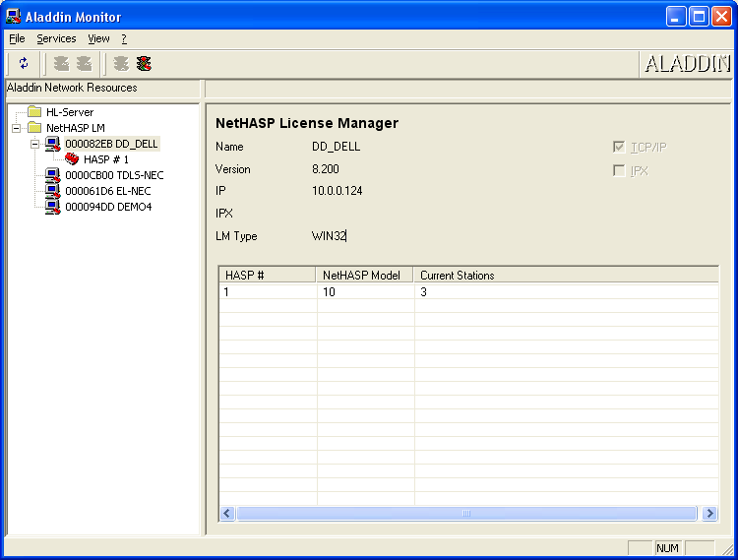
Task: Select 000082EB DD_DELL in the tree
Action: pos(111,144)
